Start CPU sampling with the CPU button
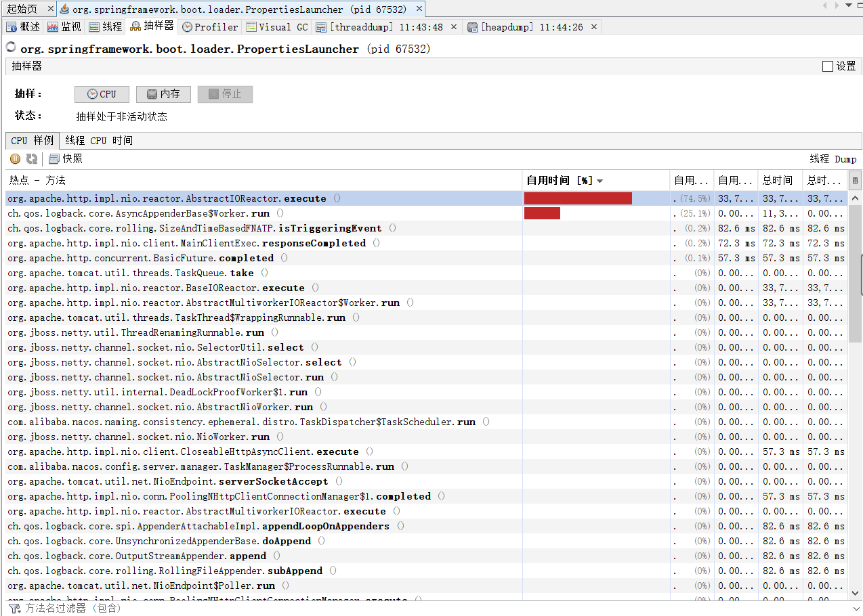 coord(102,94)
